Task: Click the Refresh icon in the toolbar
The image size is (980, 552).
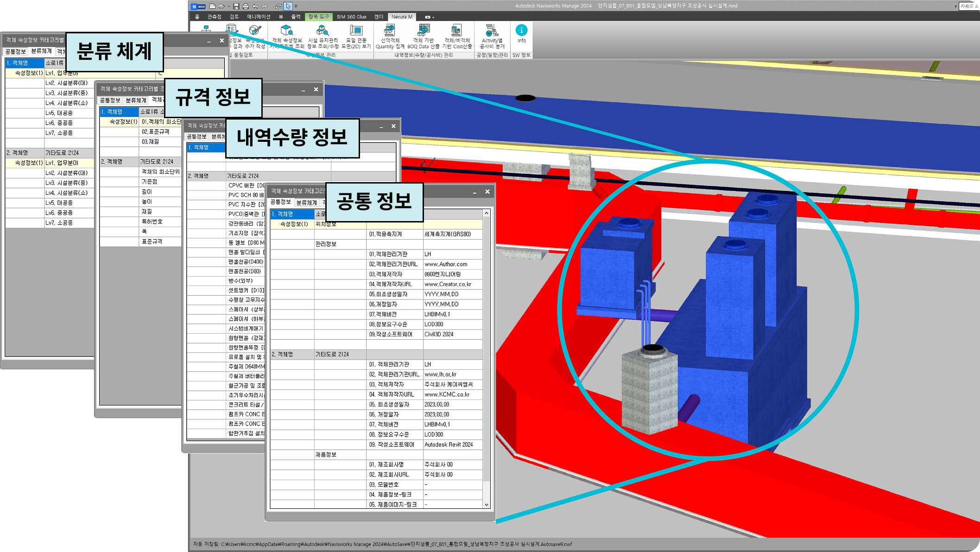Action: tap(278, 6)
